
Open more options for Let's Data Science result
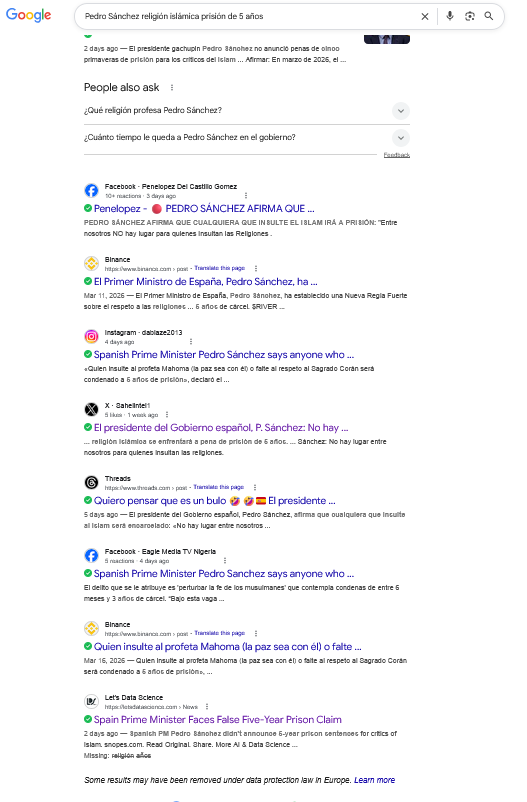point(207,707)
